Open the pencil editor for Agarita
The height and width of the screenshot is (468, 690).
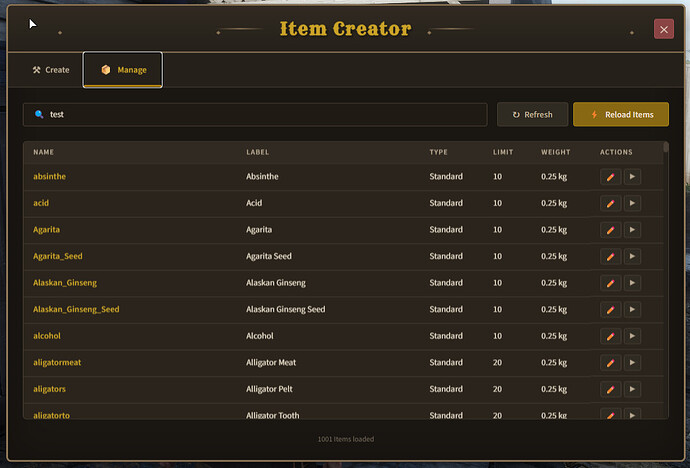tap(610, 230)
